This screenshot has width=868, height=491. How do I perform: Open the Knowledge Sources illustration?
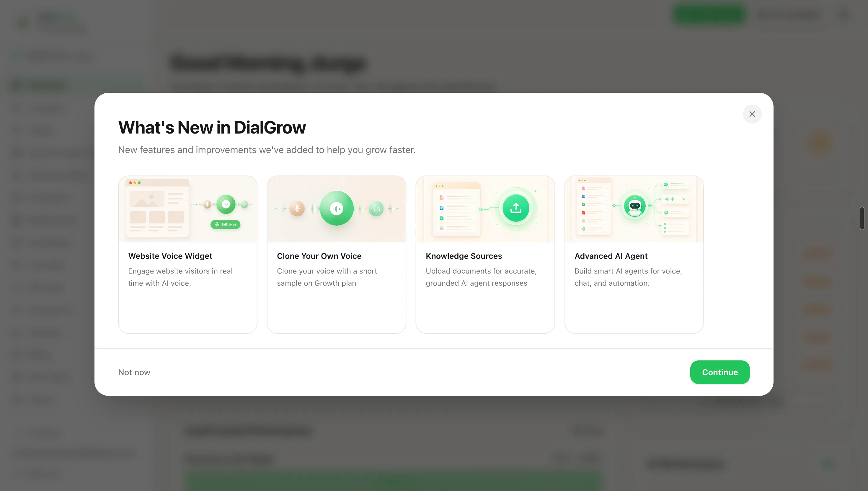click(485, 209)
